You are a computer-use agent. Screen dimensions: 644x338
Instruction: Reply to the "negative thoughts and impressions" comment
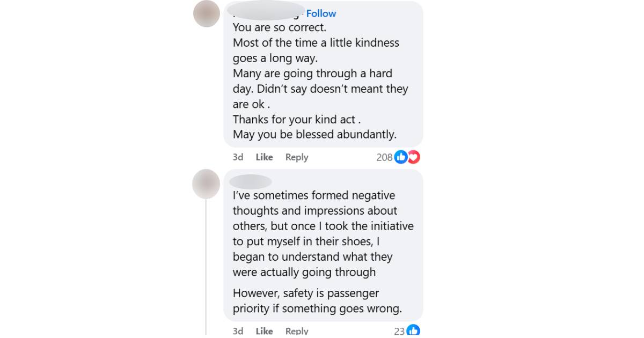[x=297, y=331]
